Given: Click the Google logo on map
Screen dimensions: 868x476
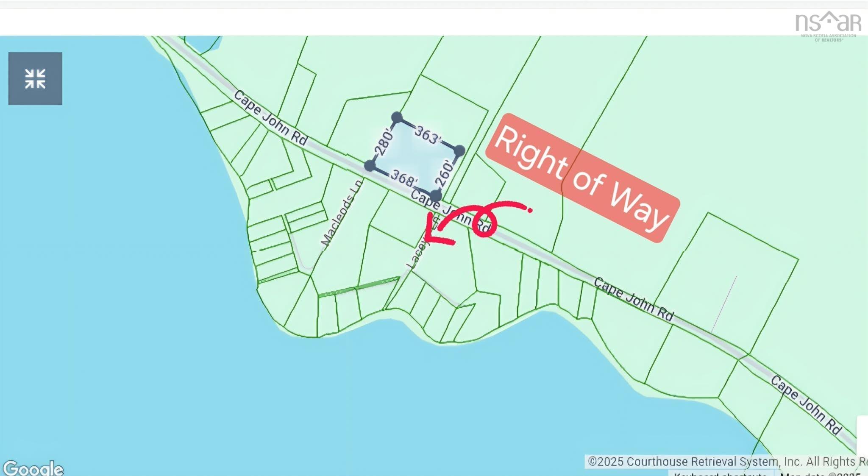Looking at the screenshot, I should [x=33, y=468].
